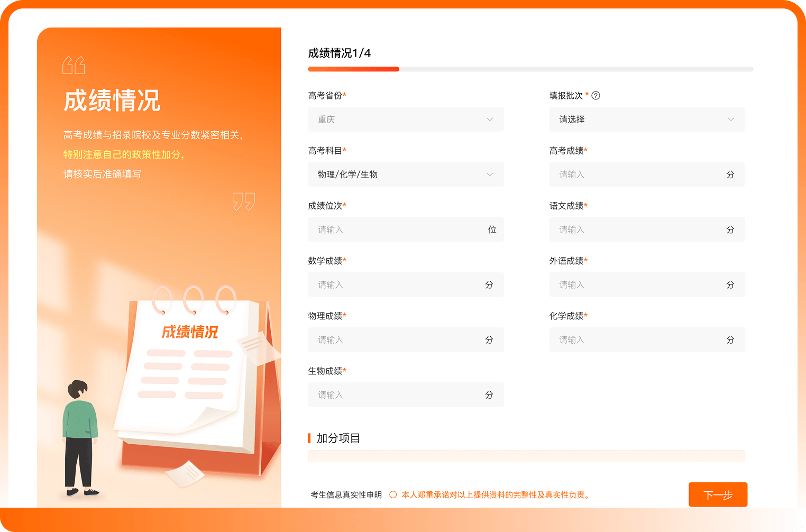Screen dimensions: 806x532
Task: Click the chevron arrow in 高考科目 field
Action: coord(490,175)
